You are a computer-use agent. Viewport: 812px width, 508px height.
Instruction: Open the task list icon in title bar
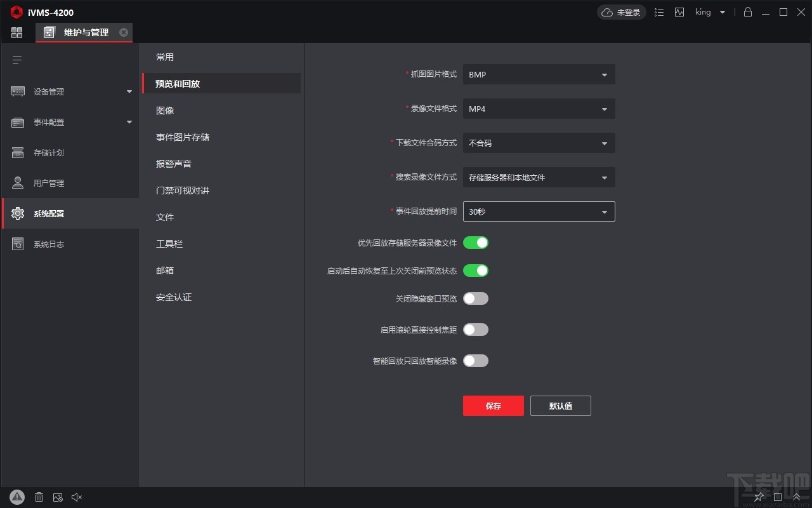click(659, 12)
